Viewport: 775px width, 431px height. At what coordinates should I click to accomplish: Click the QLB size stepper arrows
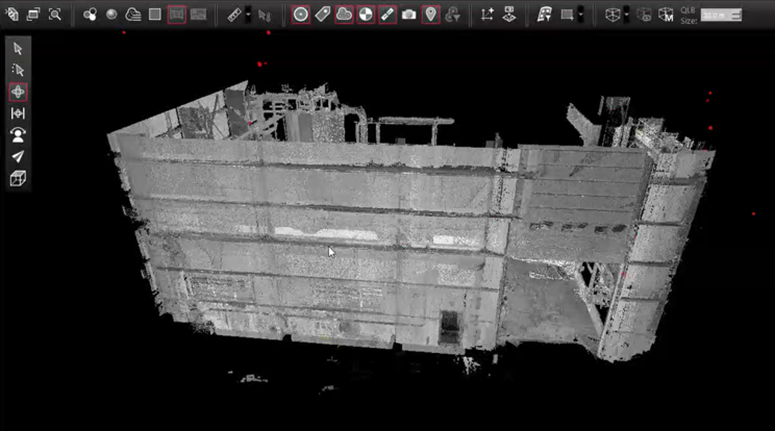pyautogui.click(x=736, y=15)
